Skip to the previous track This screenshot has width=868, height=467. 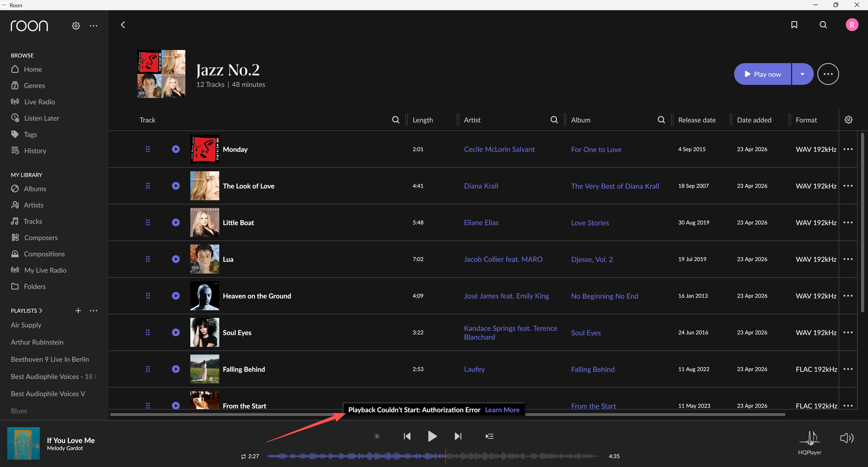click(407, 436)
